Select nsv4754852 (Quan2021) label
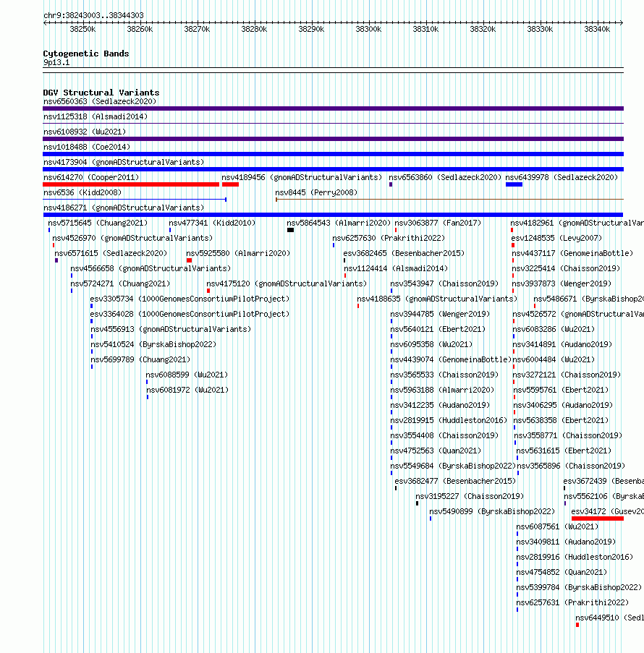The width and height of the screenshot is (644, 653). pyautogui.click(x=562, y=573)
